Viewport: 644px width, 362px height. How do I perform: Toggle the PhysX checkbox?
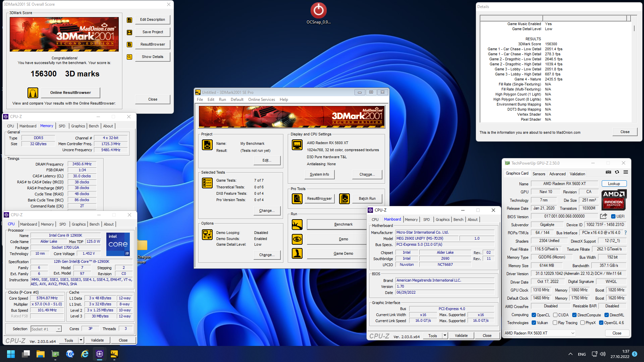tap(583, 323)
